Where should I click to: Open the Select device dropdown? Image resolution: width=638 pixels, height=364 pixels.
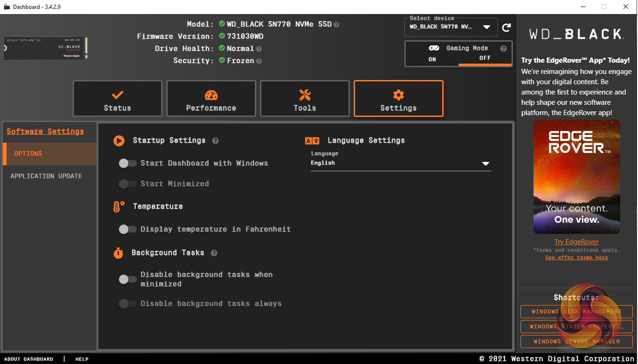[451, 27]
